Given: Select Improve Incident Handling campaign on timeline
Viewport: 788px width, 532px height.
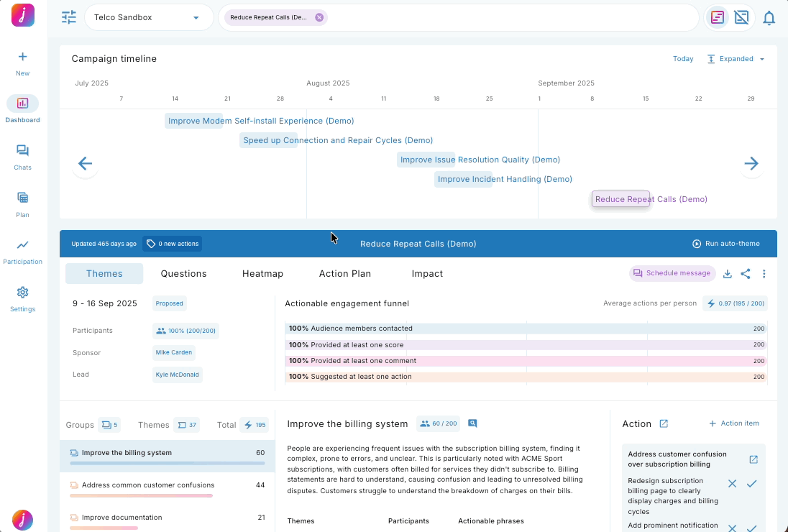Looking at the screenshot, I should 504,179.
